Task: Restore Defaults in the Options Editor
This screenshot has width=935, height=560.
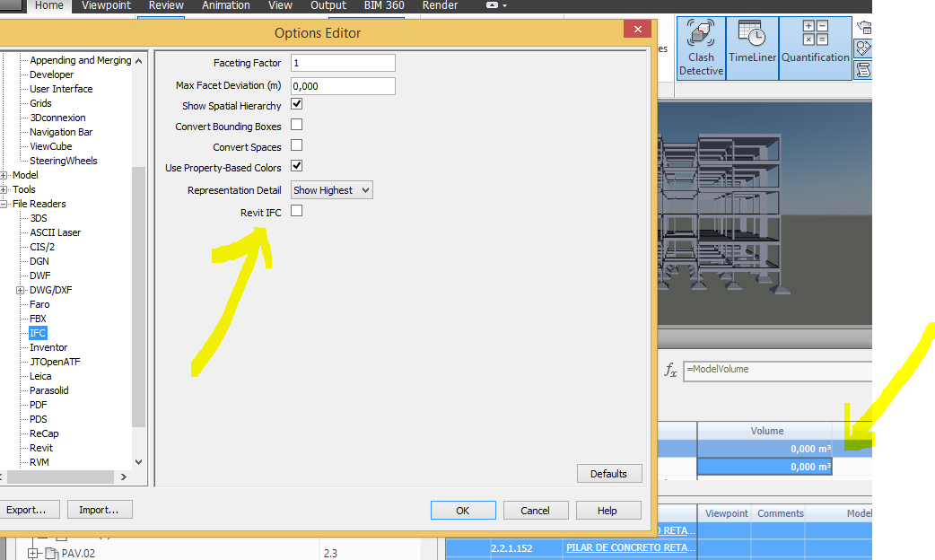Action: coord(609,473)
